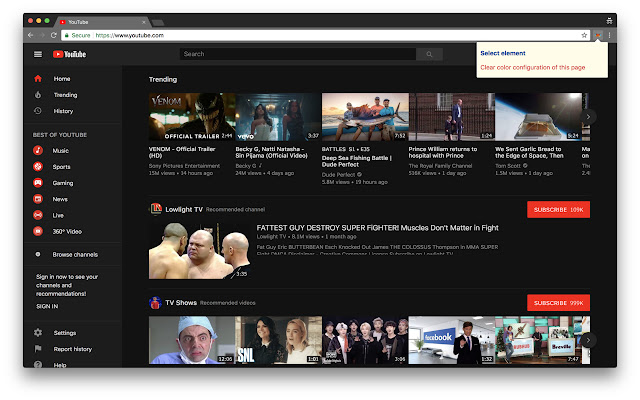Image resolution: width=640 pixels, height=400 pixels.
Task: Open Chrome three-dot menu
Action: 609,36
